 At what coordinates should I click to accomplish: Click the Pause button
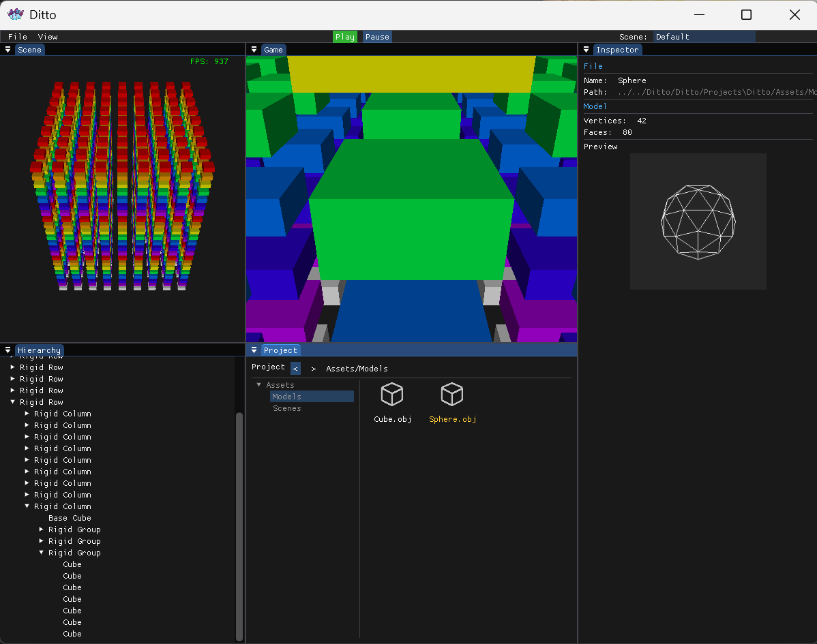click(377, 36)
